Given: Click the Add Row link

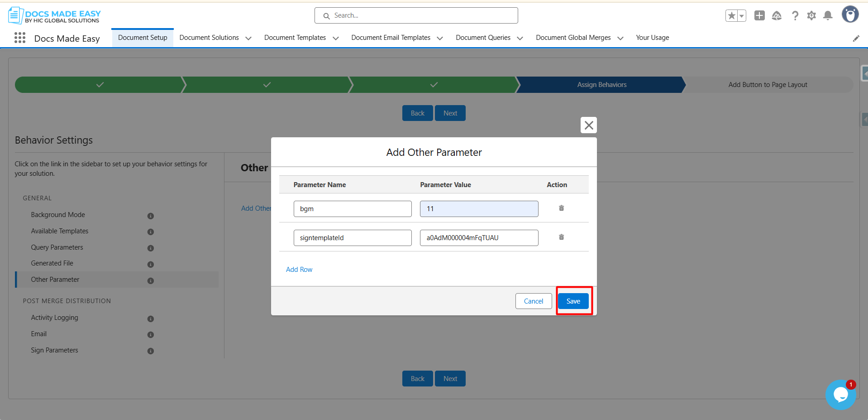Looking at the screenshot, I should click(x=299, y=270).
